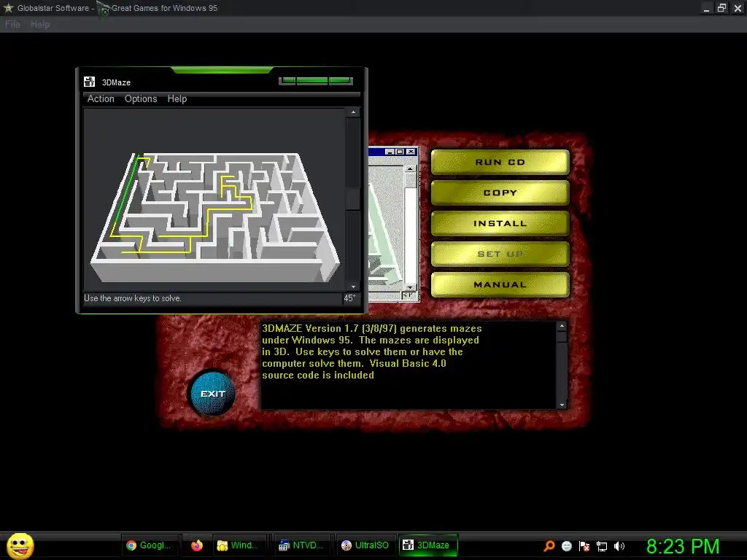Open the Help menu in 3DMaze
The height and width of the screenshot is (560, 747).
(177, 98)
